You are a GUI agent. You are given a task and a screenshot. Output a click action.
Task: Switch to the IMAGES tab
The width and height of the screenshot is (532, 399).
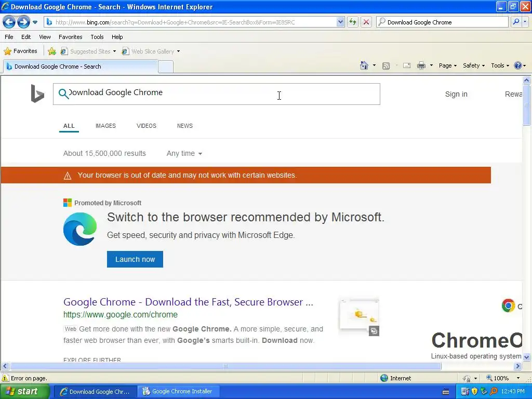105,126
